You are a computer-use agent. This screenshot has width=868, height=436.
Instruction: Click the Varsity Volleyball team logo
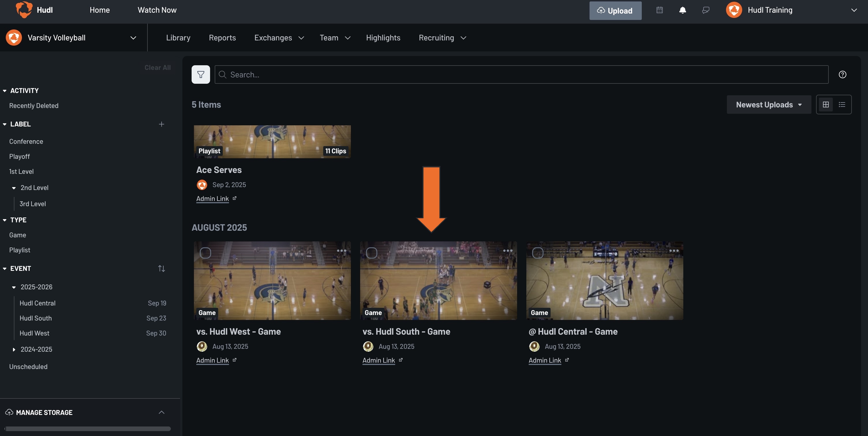14,38
